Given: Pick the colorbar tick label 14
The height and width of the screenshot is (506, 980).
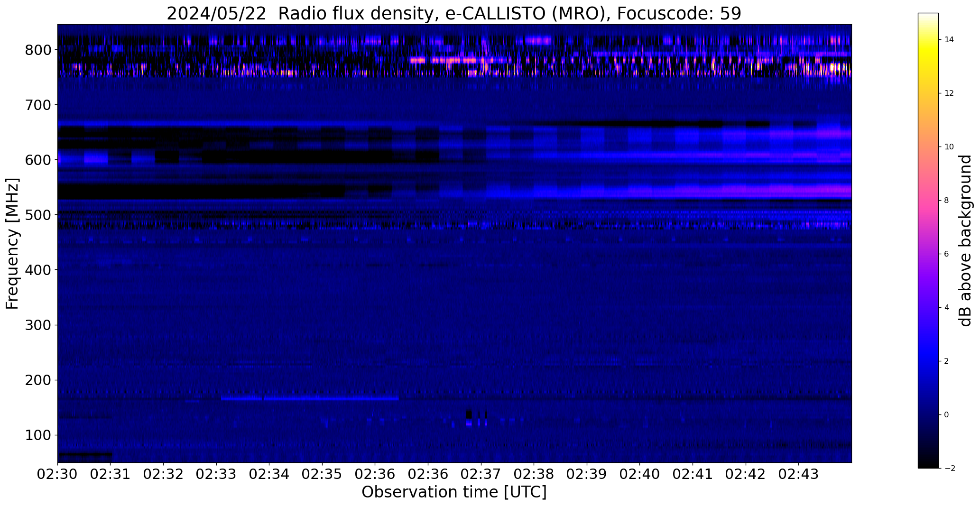Looking at the screenshot, I should pyautogui.click(x=949, y=40).
